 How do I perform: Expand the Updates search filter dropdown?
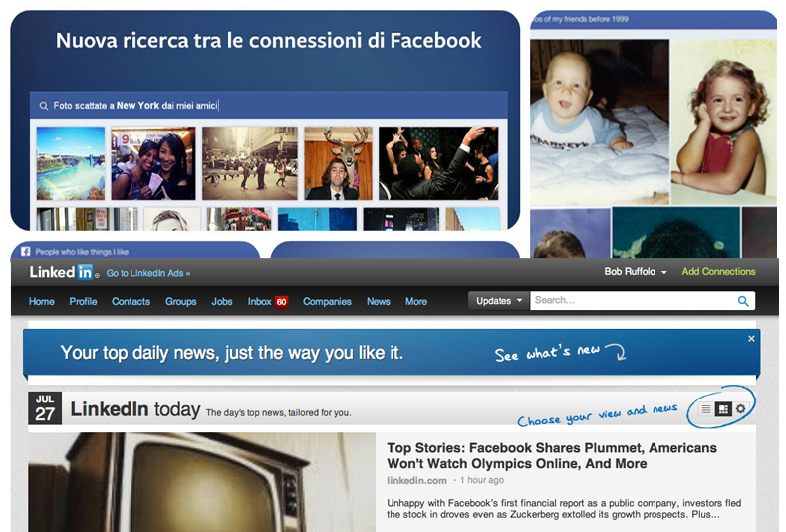[x=499, y=301]
